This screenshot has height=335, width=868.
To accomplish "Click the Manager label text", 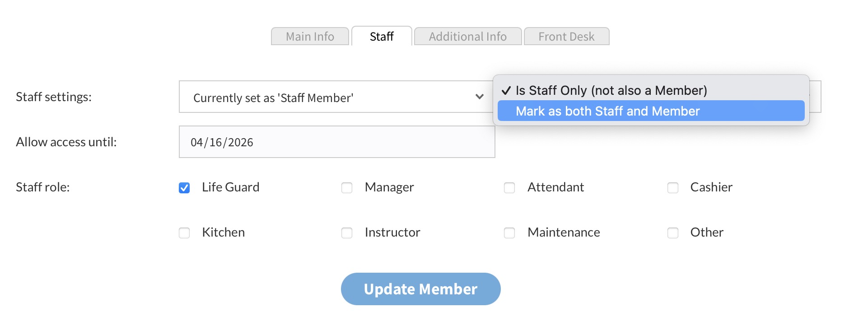I will coord(389,187).
